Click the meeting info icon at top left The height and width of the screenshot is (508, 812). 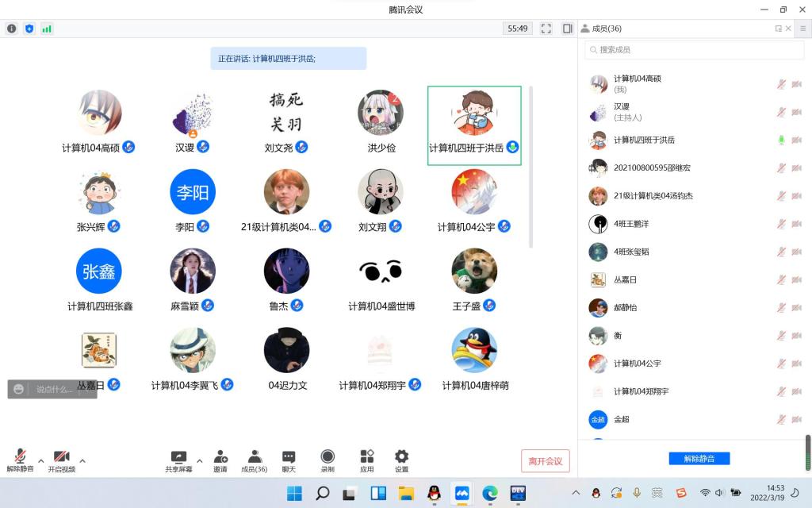pyautogui.click(x=12, y=29)
